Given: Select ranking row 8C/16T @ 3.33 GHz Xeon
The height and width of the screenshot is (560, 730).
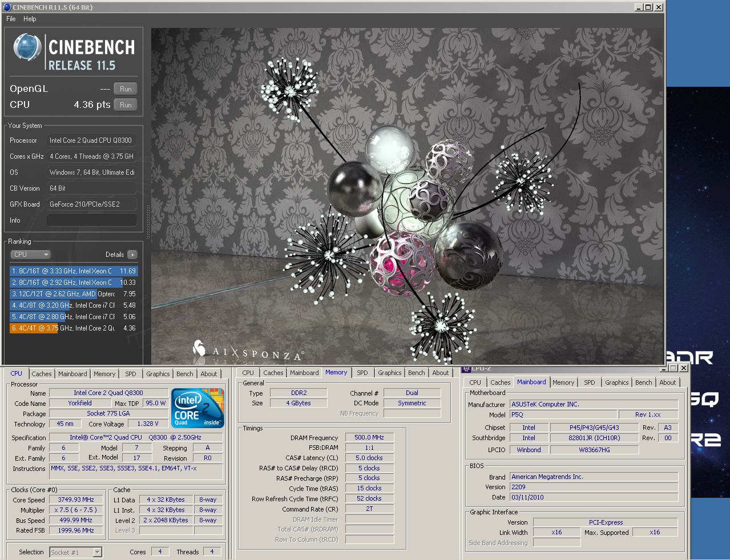Looking at the screenshot, I should pyautogui.click(x=74, y=271).
